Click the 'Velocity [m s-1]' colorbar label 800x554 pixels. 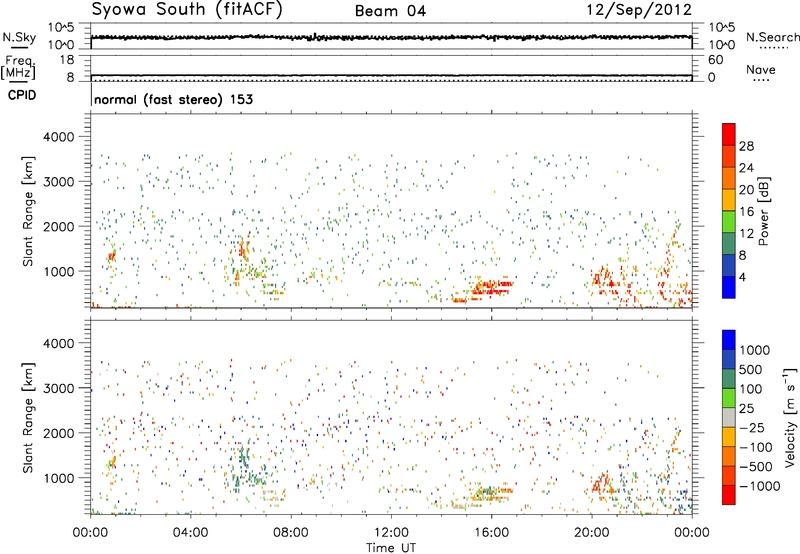pyautogui.click(x=790, y=417)
